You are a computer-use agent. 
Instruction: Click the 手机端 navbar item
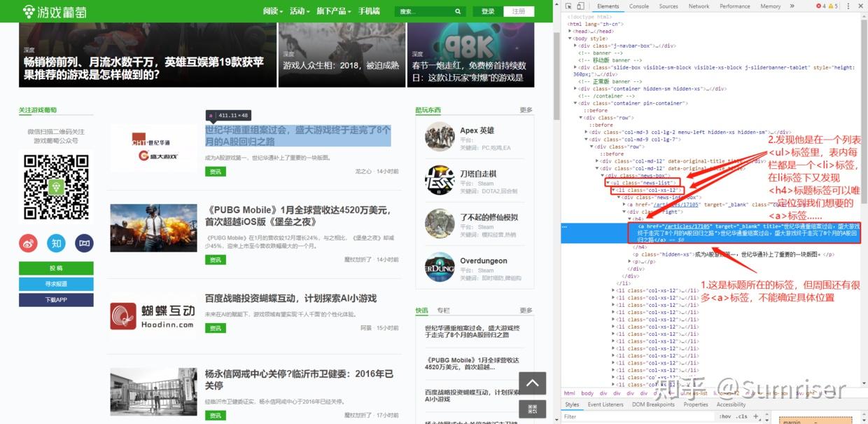click(x=369, y=11)
